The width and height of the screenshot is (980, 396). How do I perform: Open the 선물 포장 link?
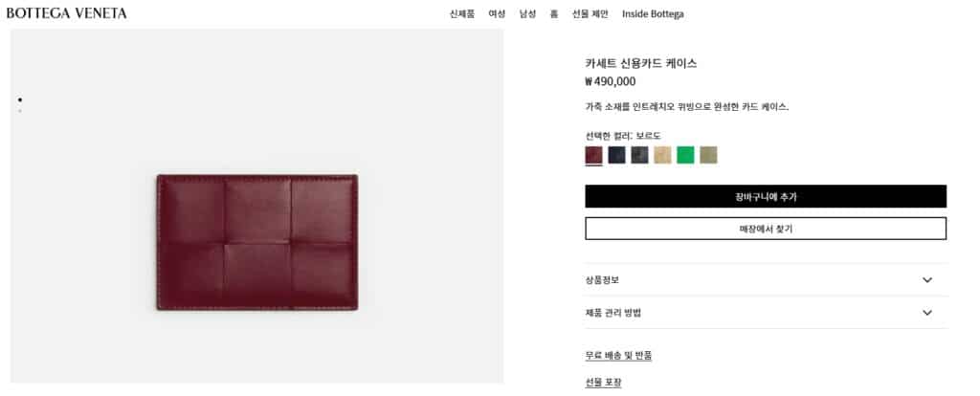[603, 383]
